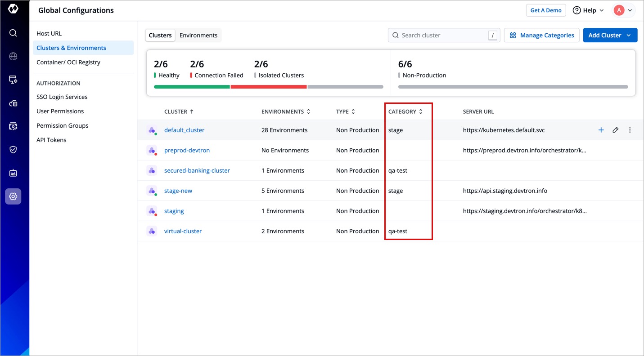The image size is (644, 356).
Task: Edit default_cluster using the pencil icon
Action: (615, 130)
